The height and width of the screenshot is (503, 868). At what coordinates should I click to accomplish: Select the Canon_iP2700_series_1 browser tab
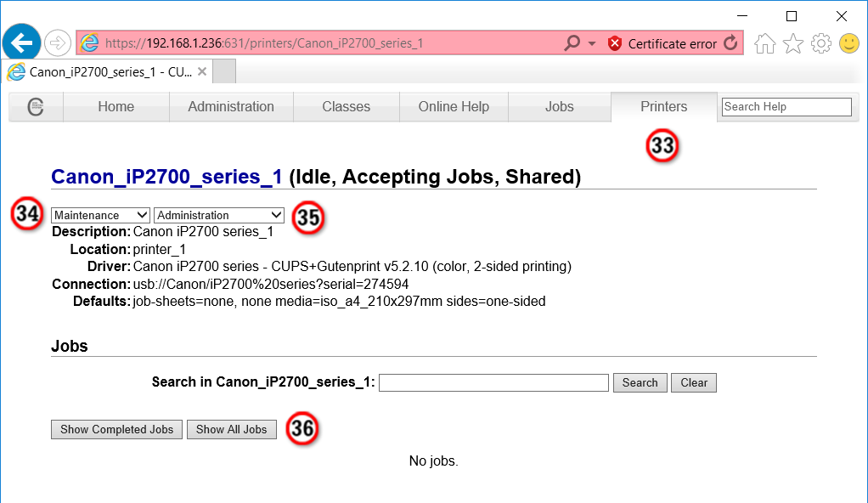[107, 71]
